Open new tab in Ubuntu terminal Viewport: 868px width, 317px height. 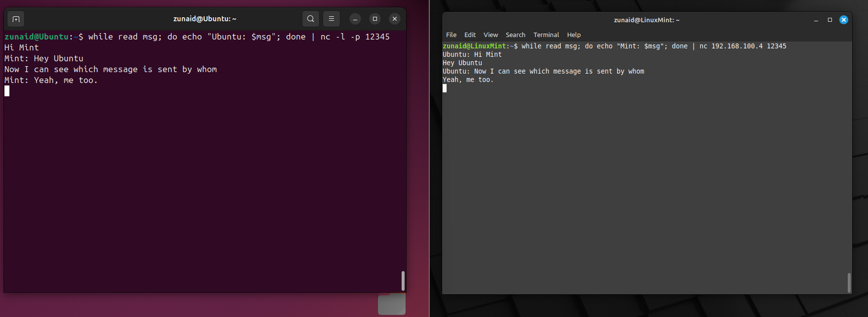coord(16,19)
